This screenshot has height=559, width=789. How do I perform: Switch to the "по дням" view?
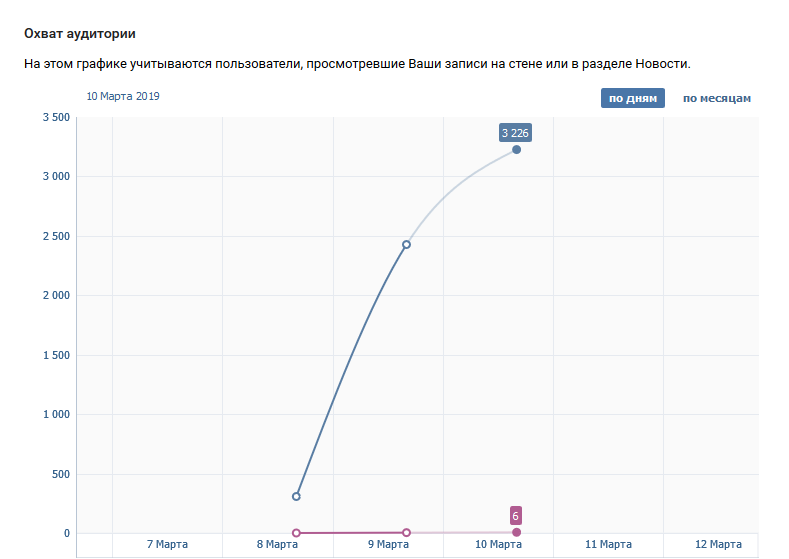(632, 98)
